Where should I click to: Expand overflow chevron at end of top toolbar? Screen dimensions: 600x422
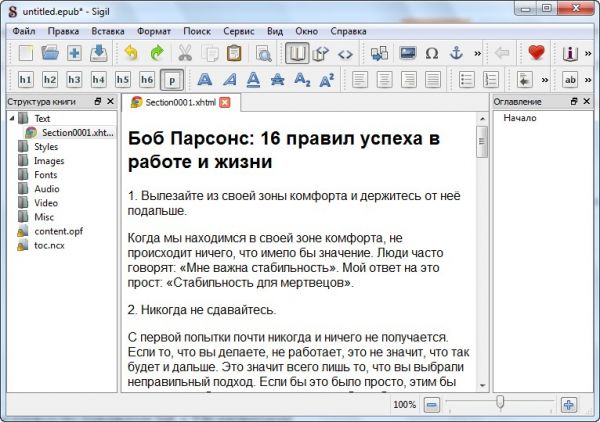click(590, 53)
